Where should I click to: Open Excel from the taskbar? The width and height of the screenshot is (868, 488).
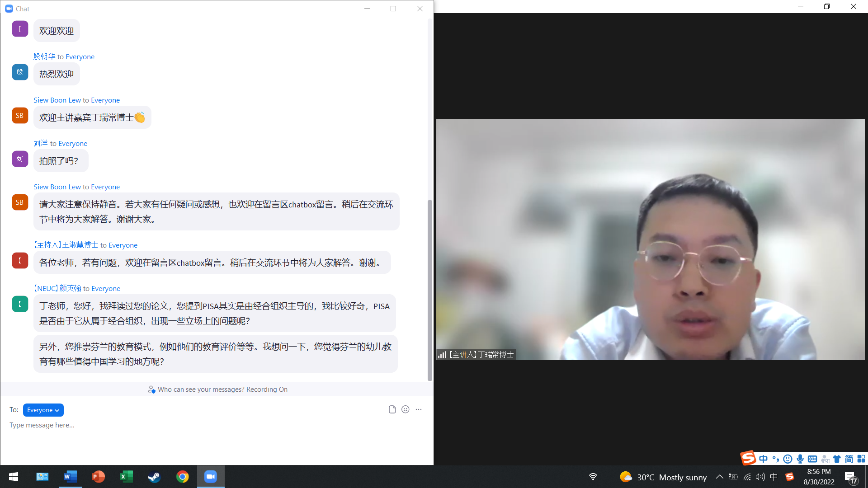[x=126, y=477]
